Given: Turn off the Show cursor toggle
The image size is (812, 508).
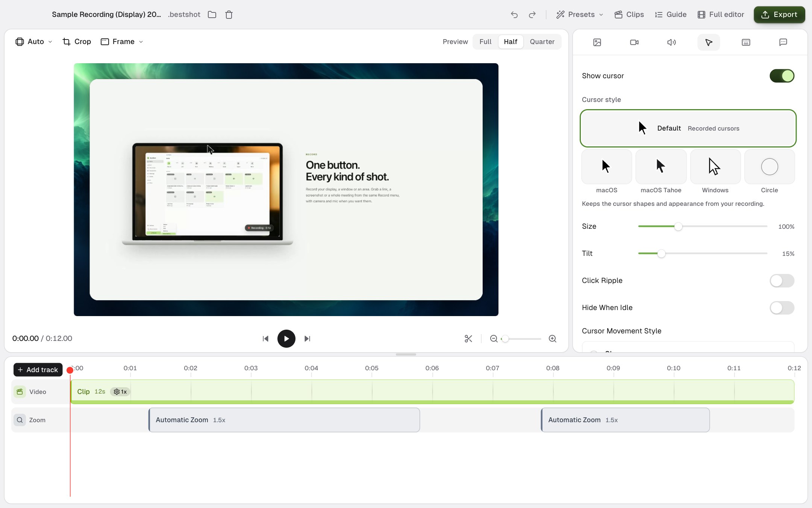Looking at the screenshot, I should [x=782, y=76].
